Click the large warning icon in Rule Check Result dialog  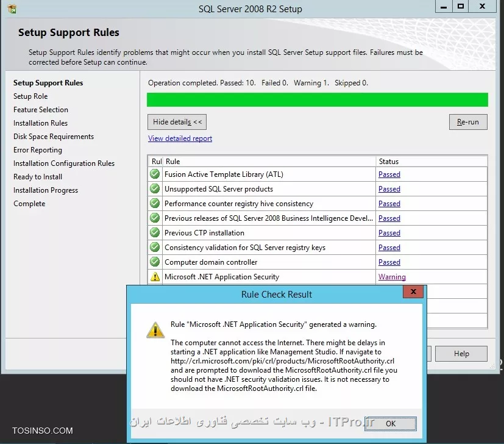155,330
